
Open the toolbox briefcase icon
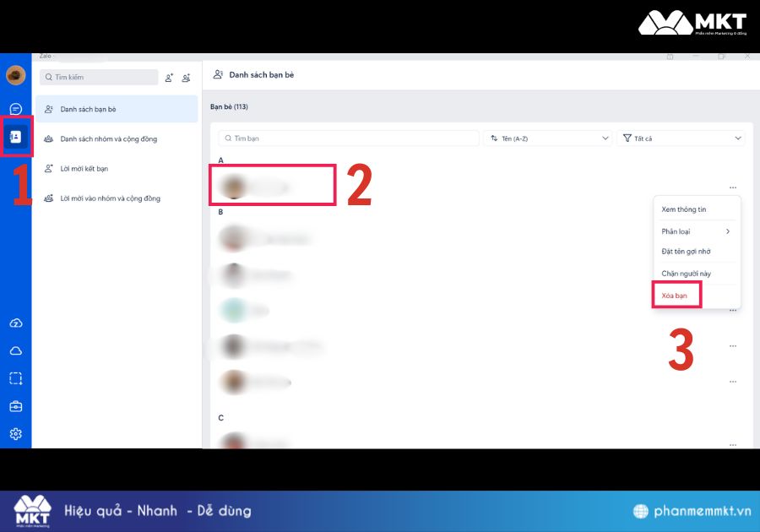[x=15, y=406]
